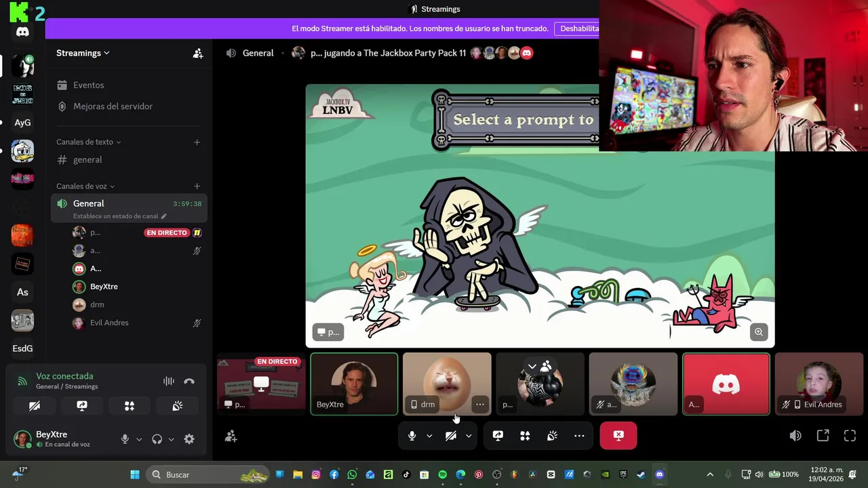Select red Discord logo participant tile

click(x=726, y=384)
